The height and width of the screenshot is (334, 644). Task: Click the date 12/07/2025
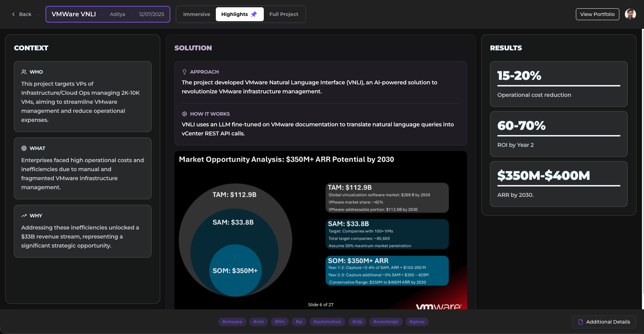tap(152, 14)
